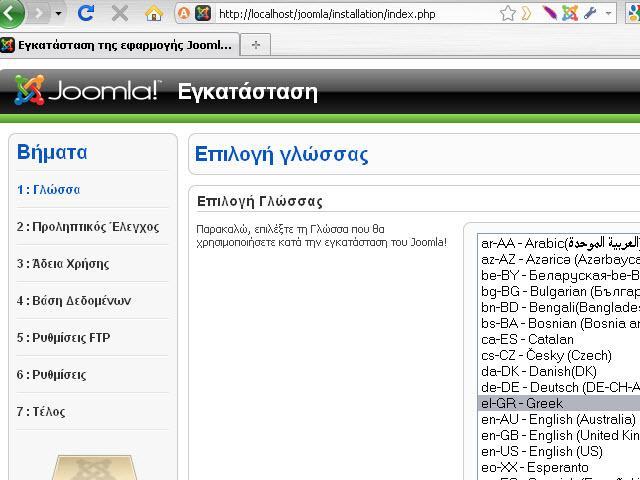Click the Joomla extension icon in toolbar
Screen dimensions: 640x480
coord(570,14)
